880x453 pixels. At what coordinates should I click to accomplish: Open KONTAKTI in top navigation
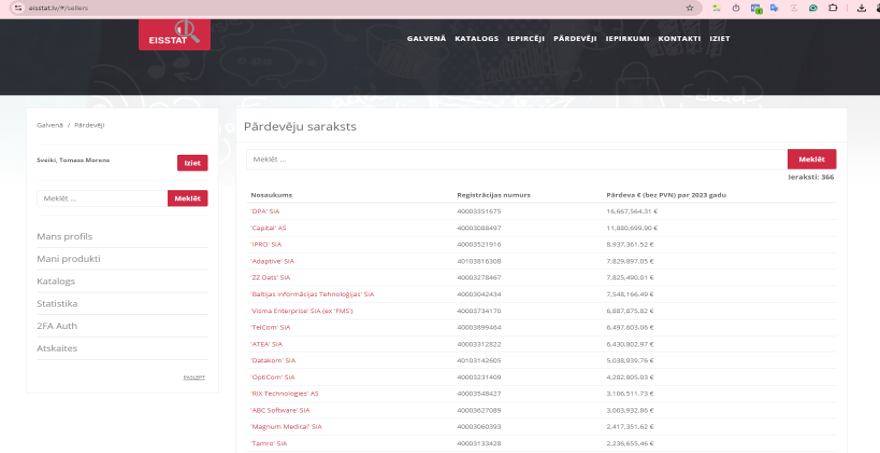(x=679, y=39)
